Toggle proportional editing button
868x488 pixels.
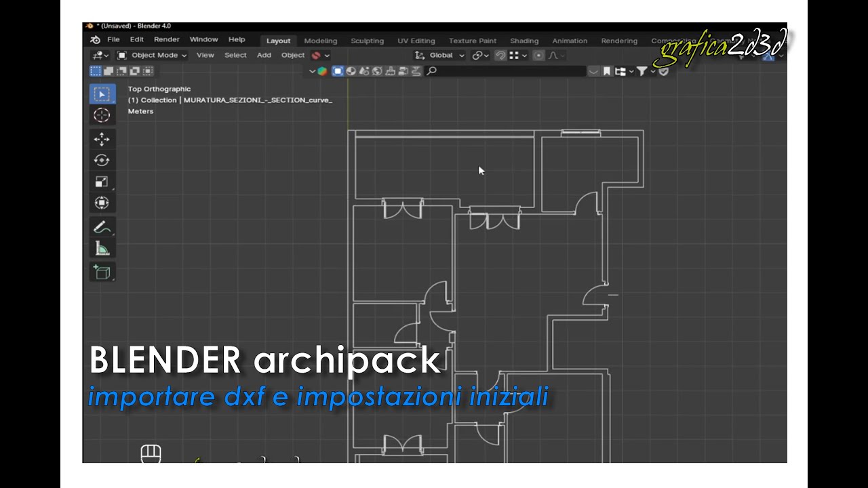tap(538, 56)
